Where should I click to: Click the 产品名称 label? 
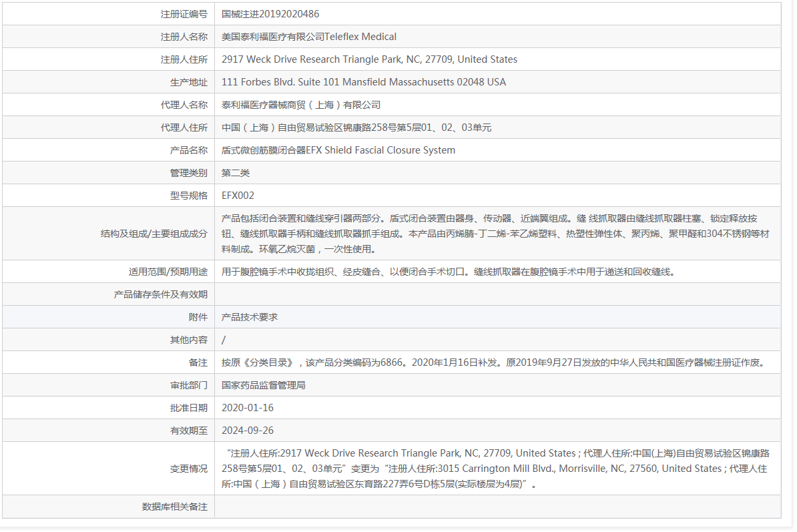pyautogui.click(x=189, y=150)
